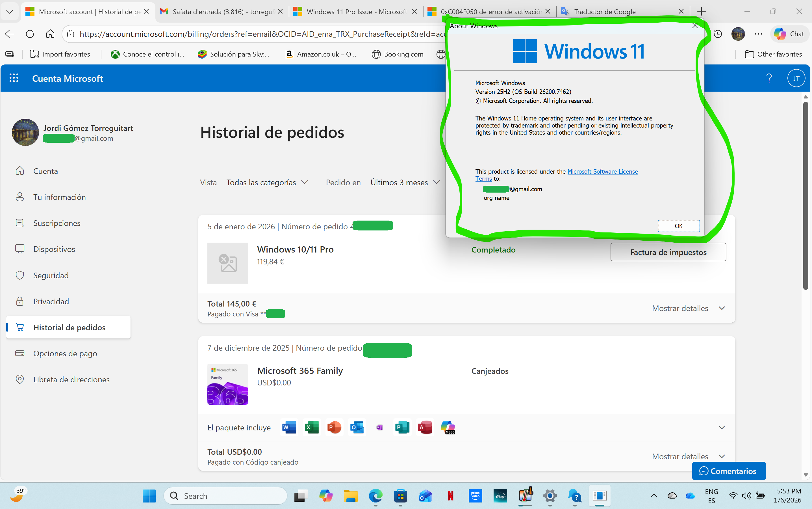Click the taskbar Search box
Viewport: 812px width, 509px height.
225,496
